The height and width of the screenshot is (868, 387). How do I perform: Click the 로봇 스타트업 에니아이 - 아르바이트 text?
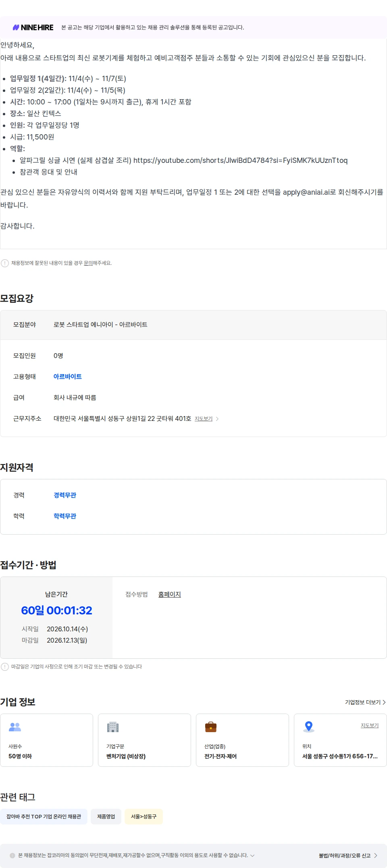100,325
